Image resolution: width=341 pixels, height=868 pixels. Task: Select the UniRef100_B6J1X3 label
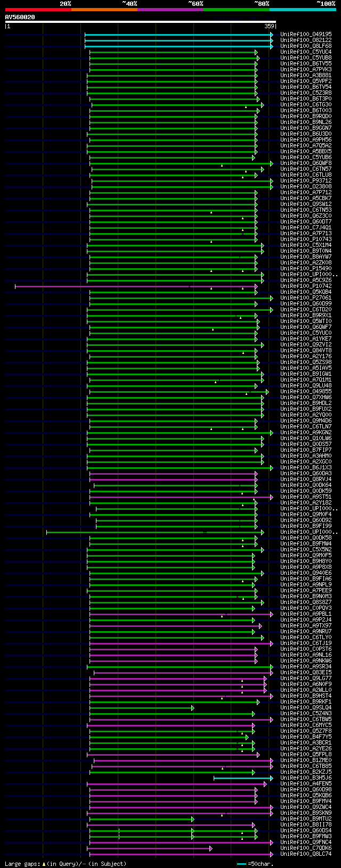tap(306, 467)
